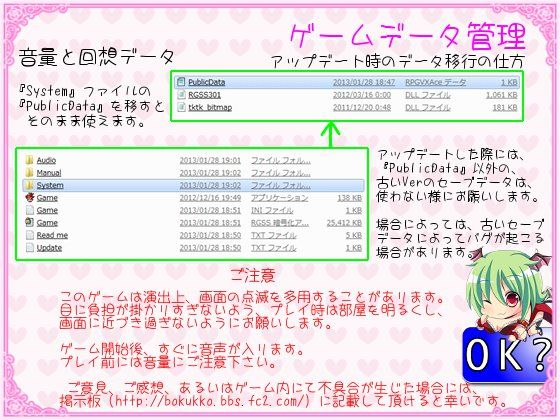Open the highlighted System folder name
This screenshot has height=420, width=560.
click(50, 185)
